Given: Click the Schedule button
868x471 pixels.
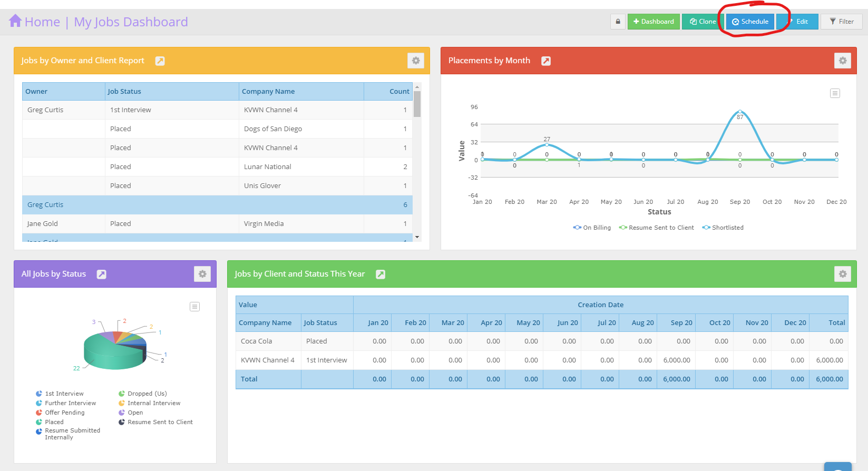Looking at the screenshot, I should [750, 22].
